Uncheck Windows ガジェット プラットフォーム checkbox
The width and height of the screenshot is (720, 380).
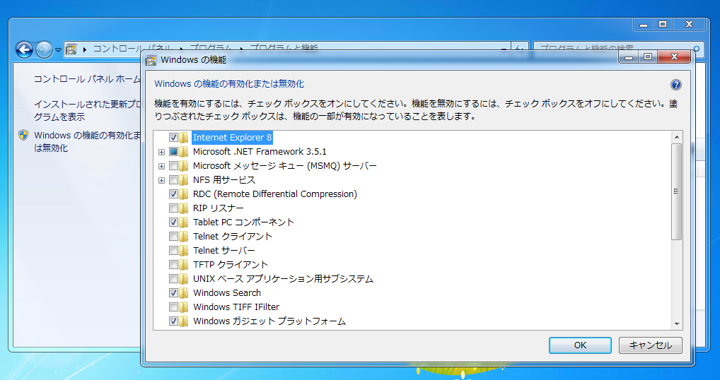pos(173,321)
